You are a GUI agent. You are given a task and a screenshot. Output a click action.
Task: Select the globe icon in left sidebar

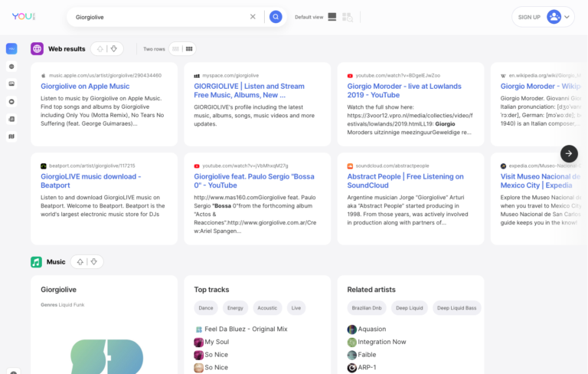[11, 67]
